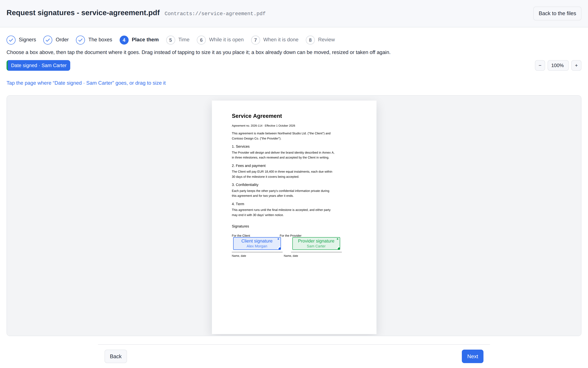Click Back to the files button
588x368 pixels.
point(557,13)
